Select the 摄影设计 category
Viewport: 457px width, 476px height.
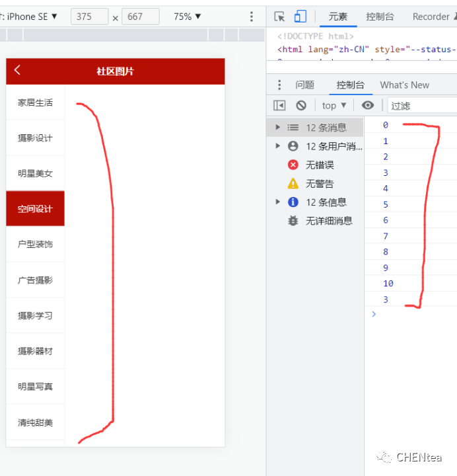click(35, 138)
